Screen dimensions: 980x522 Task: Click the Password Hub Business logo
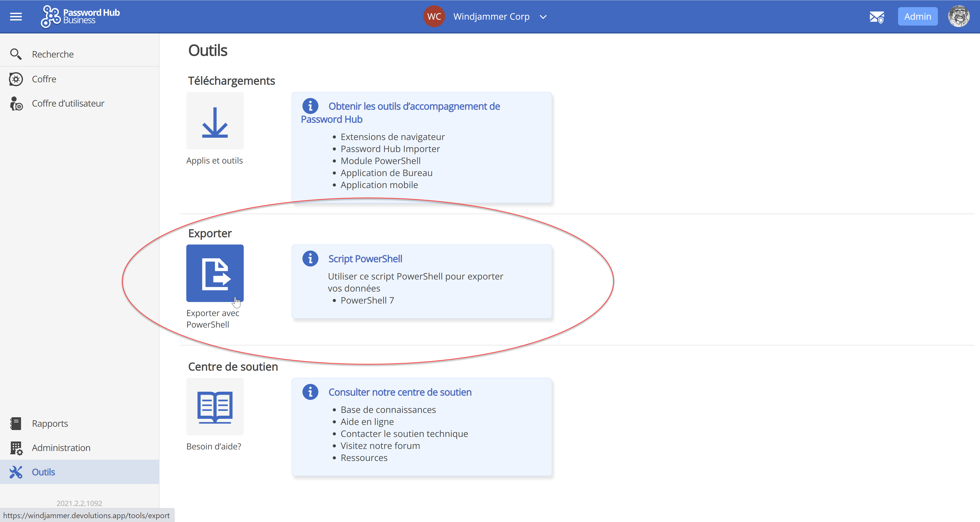pyautogui.click(x=80, y=16)
